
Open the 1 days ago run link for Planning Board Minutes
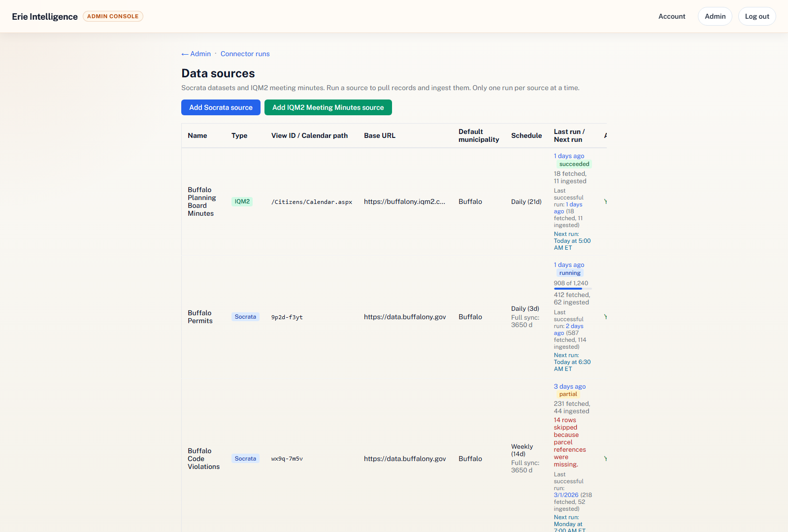[x=569, y=156]
